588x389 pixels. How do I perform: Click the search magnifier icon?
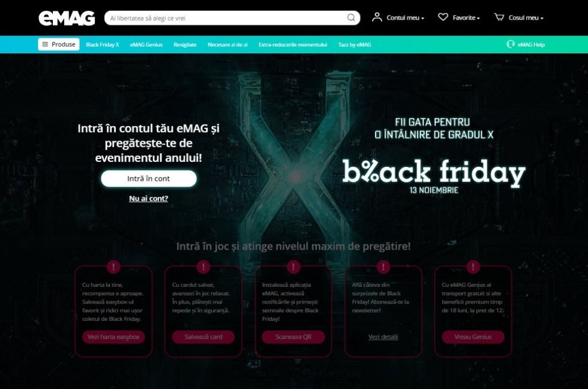[x=351, y=18]
